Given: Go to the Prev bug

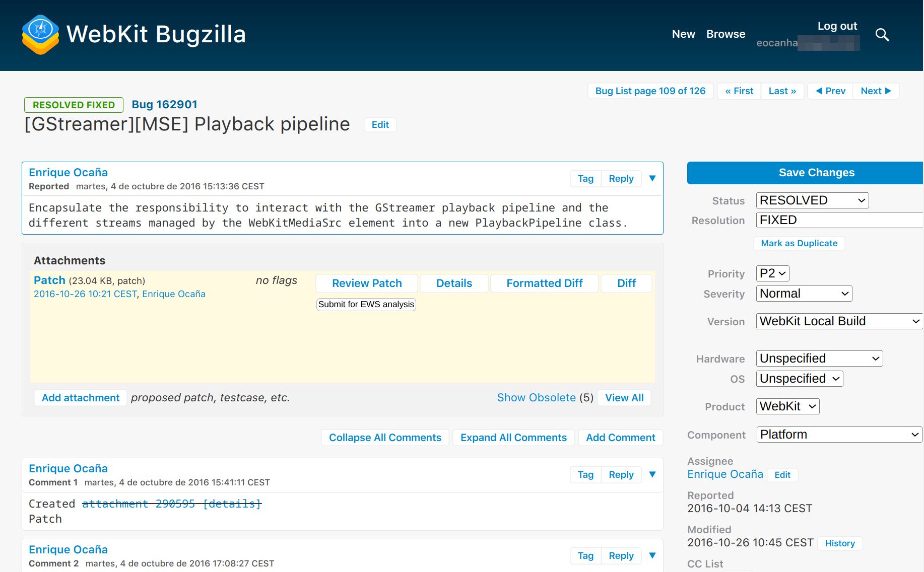Looking at the screenshot, I should (830, 91).
